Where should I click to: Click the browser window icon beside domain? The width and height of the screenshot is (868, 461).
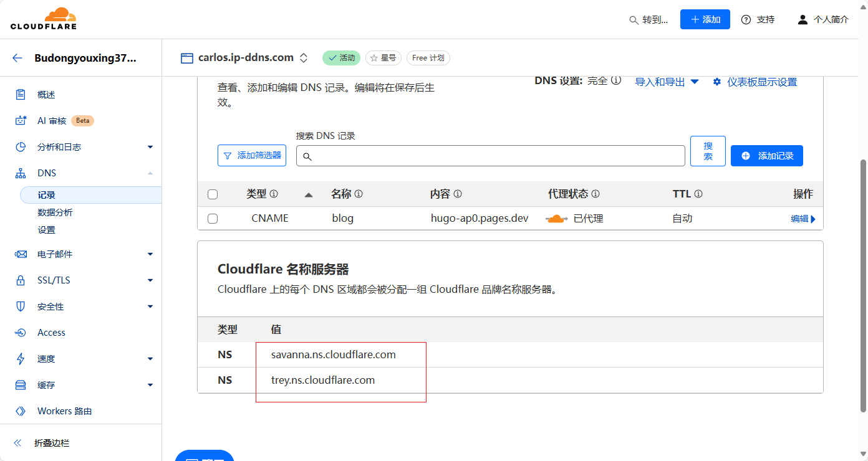[x=187, y=58]
